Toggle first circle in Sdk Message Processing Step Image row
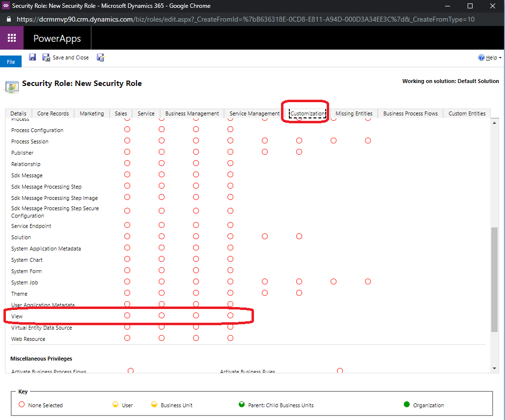This screenshot has width=505, height=420. pyautogui.click(x=127, y=197)
